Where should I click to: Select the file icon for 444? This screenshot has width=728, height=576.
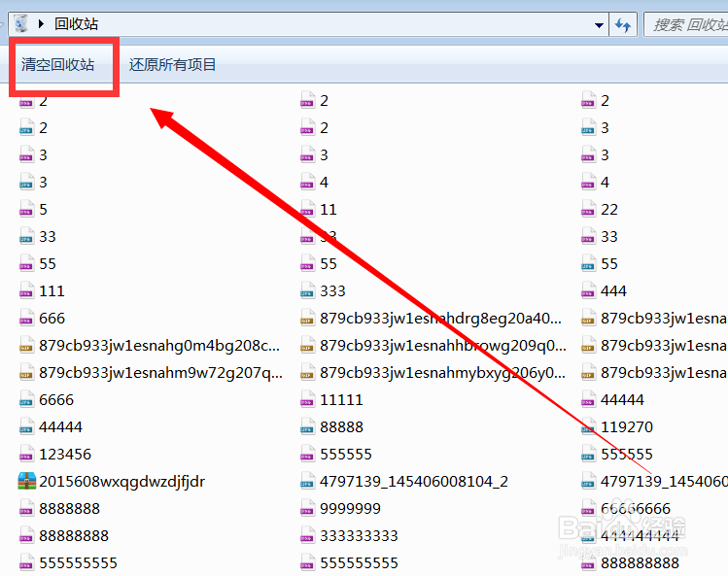588,291
